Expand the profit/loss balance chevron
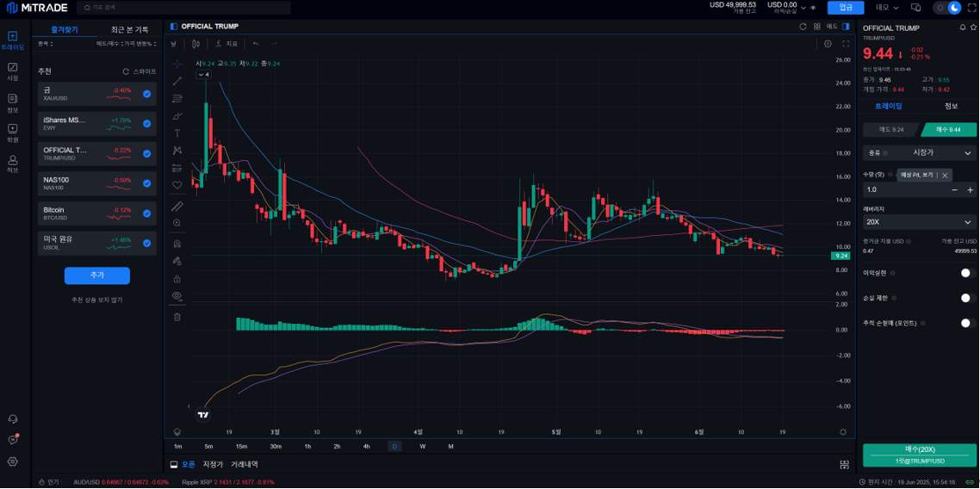This screenshot has height=489, width=980. coord(803,8)
